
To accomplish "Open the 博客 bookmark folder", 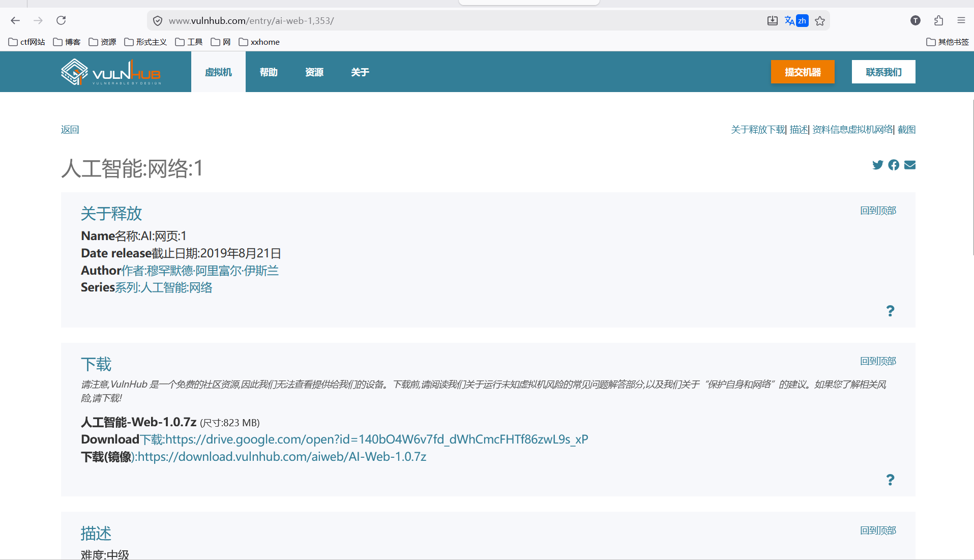I will point(67,42).
